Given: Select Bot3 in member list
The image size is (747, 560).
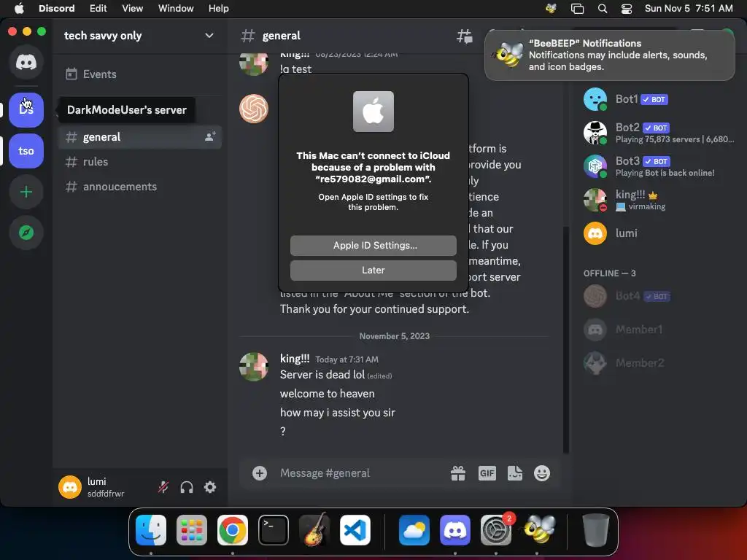Looking at the screenshot, I should pyautogui.click(x=659, y=166).
